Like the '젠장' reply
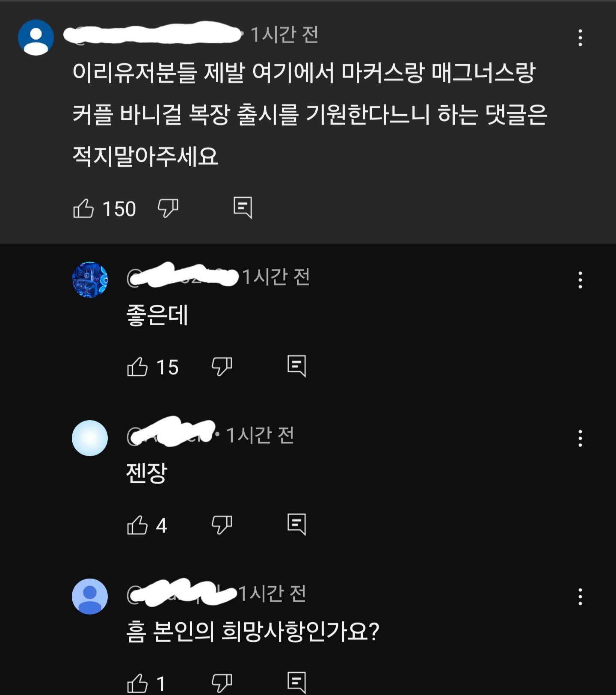This screenshot has width=616, height=695. coord(137,525)
